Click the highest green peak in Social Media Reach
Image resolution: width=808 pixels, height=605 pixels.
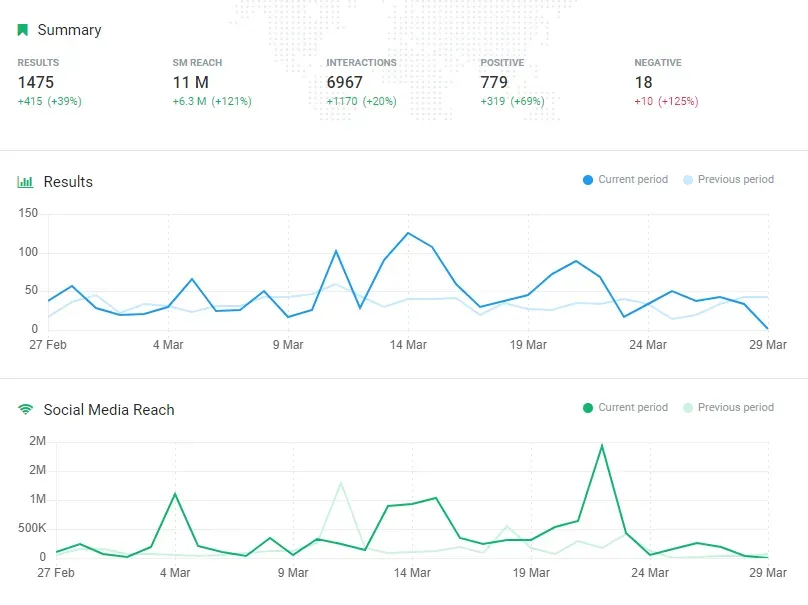coord(602,445)
